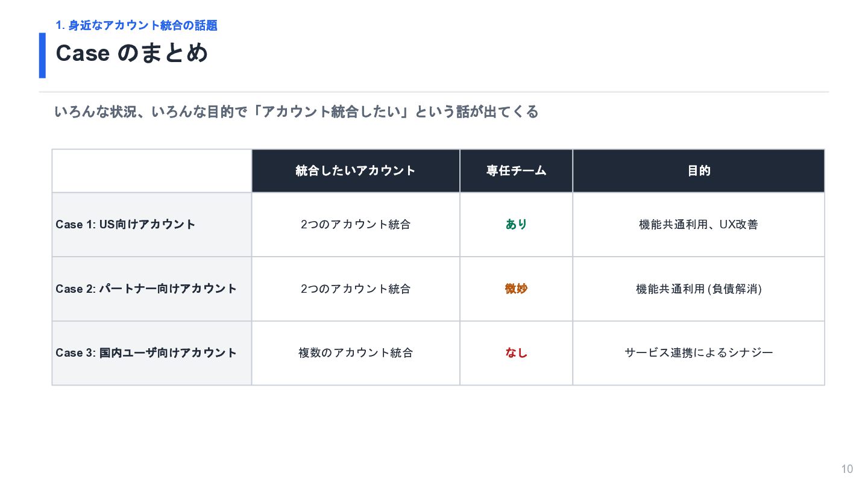Click the breadcrumb '1. 身近なアカウント統合の話題'
This screenshot has width=868, height=488.
(x=136, y=25)
